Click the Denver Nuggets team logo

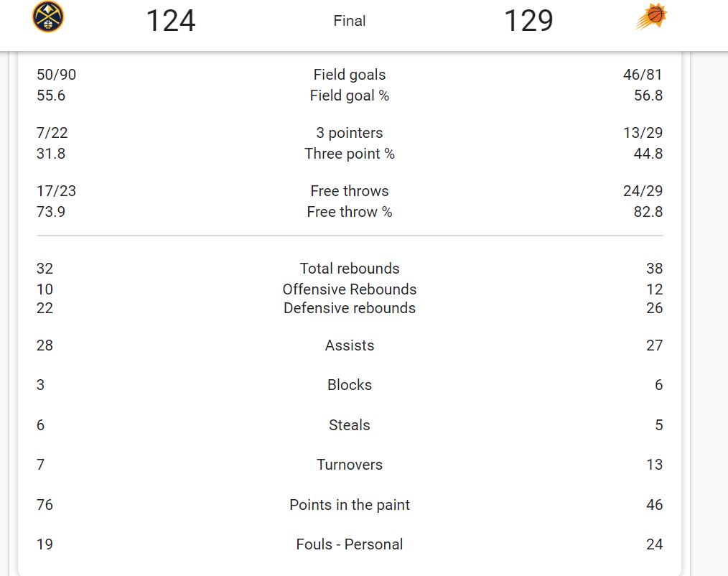pyautogui.click(x=48, y=17)
